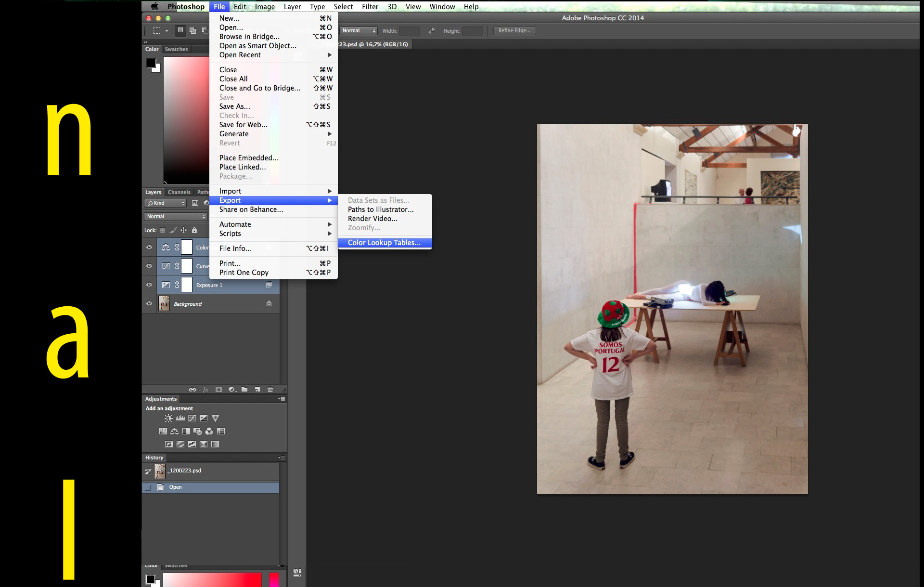The height and width of the screenshot is (587, 924).
Task: Click the Delete layer trash icon
Action: [x=270, y=390]
